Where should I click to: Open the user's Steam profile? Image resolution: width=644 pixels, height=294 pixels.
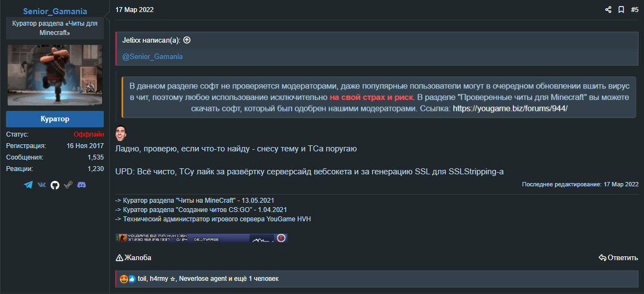[68, 185]
